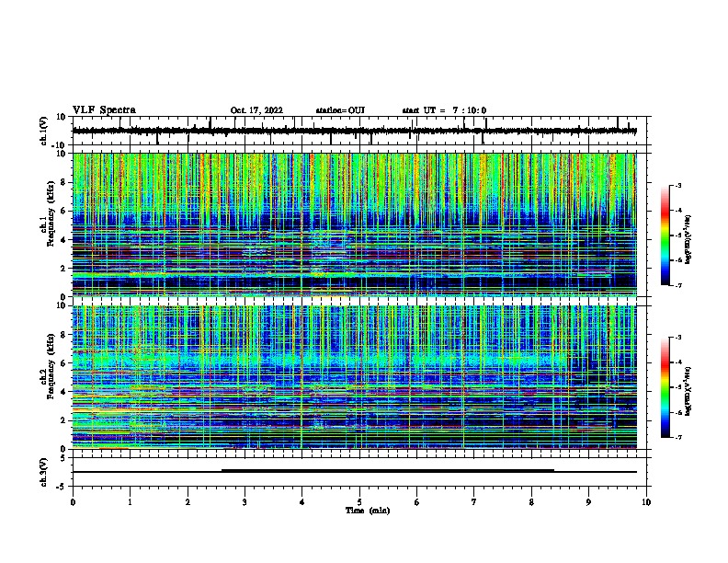Viewport: 728px width, 563px height.
Task: Click the "start UT = 7:10:0" header text
Action: point(444,110)
